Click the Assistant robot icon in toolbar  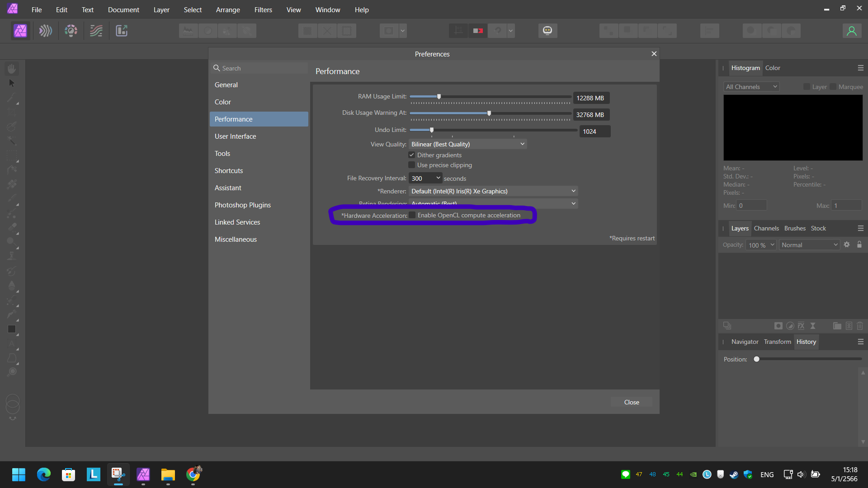[547, 31]
